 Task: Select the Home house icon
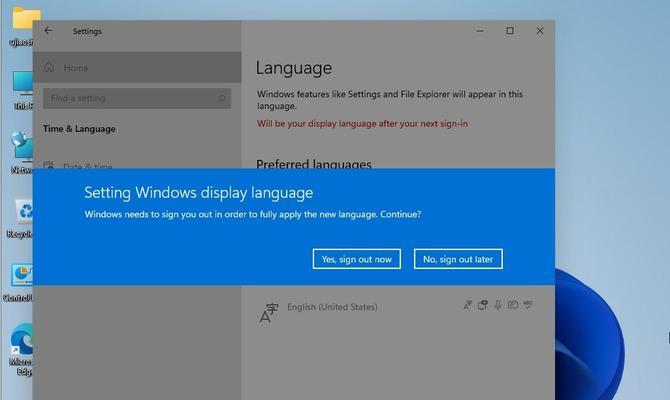pyautogui.click(x=49, y=67)
